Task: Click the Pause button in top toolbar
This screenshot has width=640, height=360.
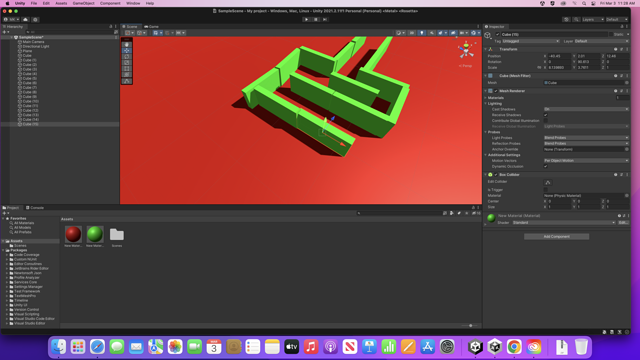Action: pyautogui.click(x=316, y=19)
